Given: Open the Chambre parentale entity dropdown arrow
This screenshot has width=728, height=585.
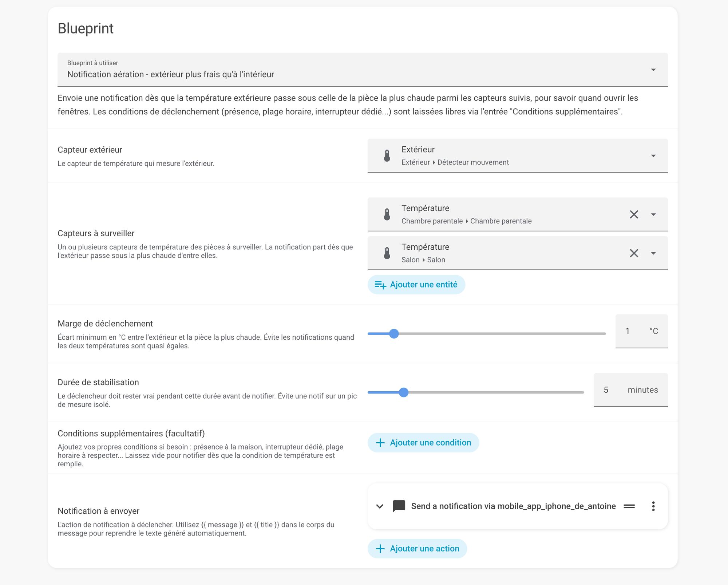Looking at the screenshot, I should (653, 215).
